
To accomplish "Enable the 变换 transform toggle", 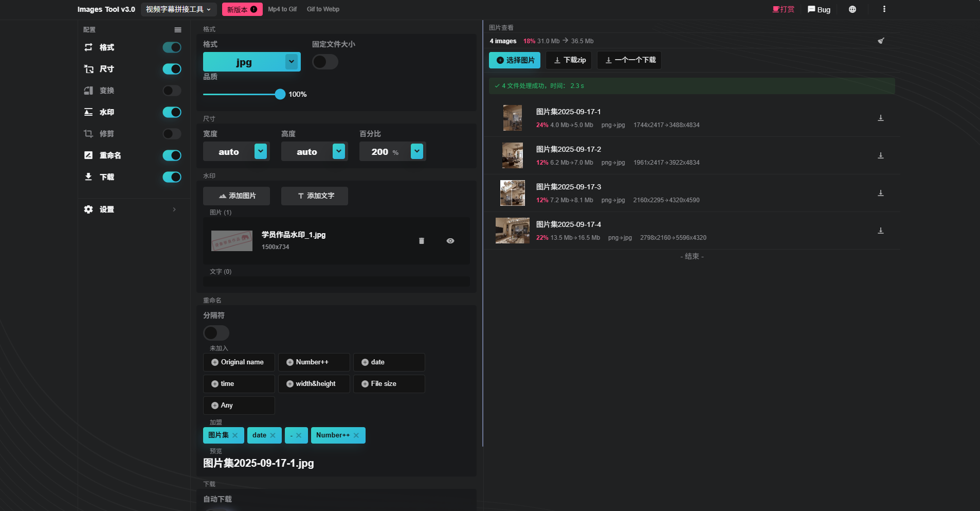I will tap(172, 91).
